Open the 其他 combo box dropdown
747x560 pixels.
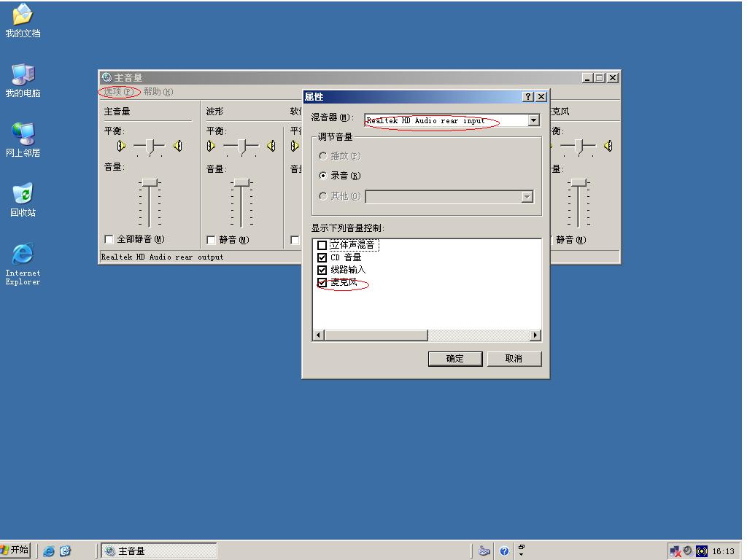tap(527, 197)
